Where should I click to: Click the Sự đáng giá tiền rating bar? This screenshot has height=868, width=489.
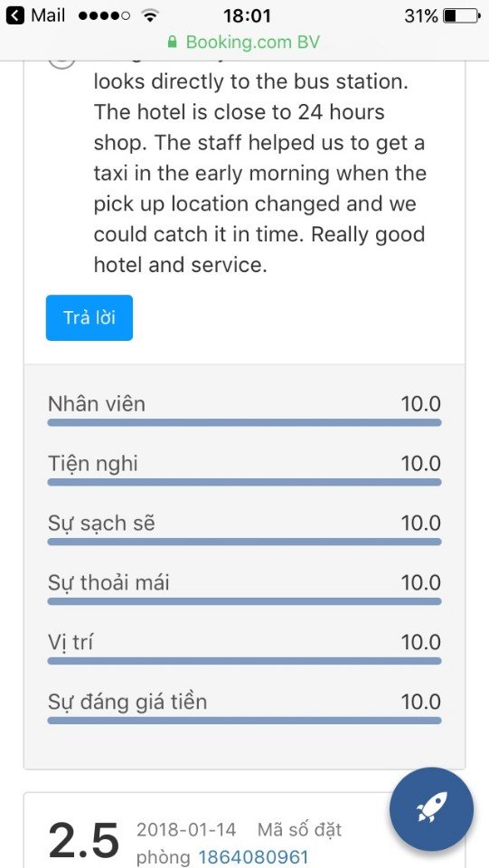click(244, 721)
